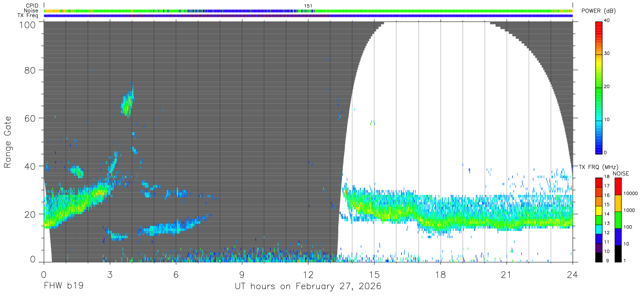Click the CPID value 151
The height and width of the screenshot is (297, 644).
point(308,6)
